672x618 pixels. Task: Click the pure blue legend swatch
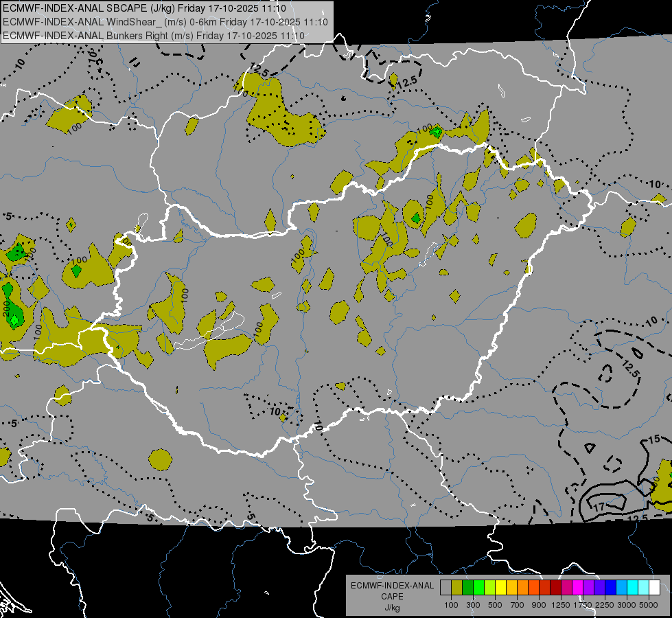610,588
